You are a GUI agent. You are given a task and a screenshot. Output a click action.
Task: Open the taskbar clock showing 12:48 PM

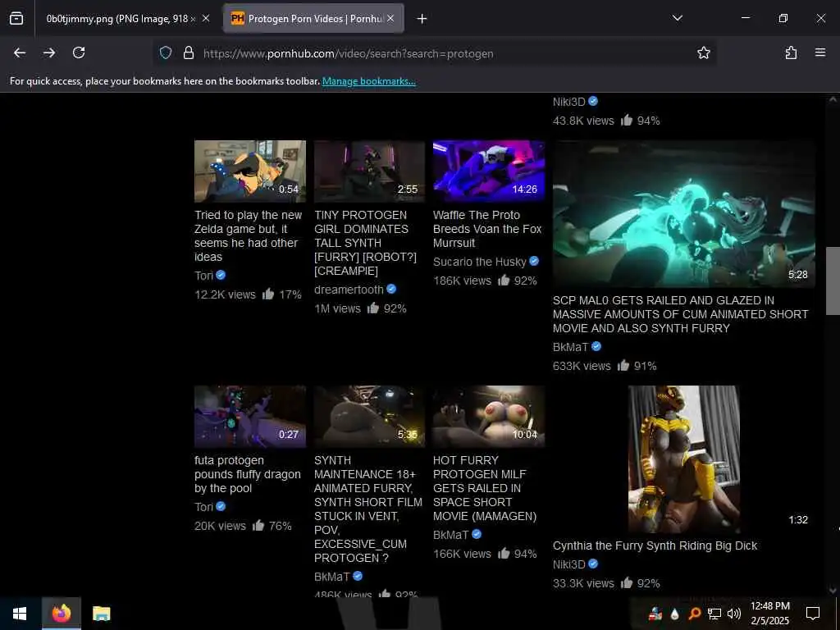769,614
